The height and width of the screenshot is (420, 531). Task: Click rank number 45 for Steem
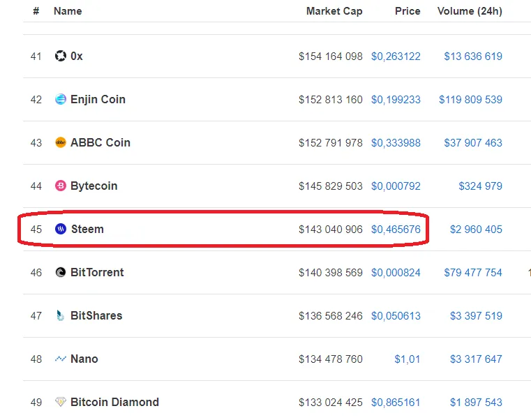pos(36,230)
